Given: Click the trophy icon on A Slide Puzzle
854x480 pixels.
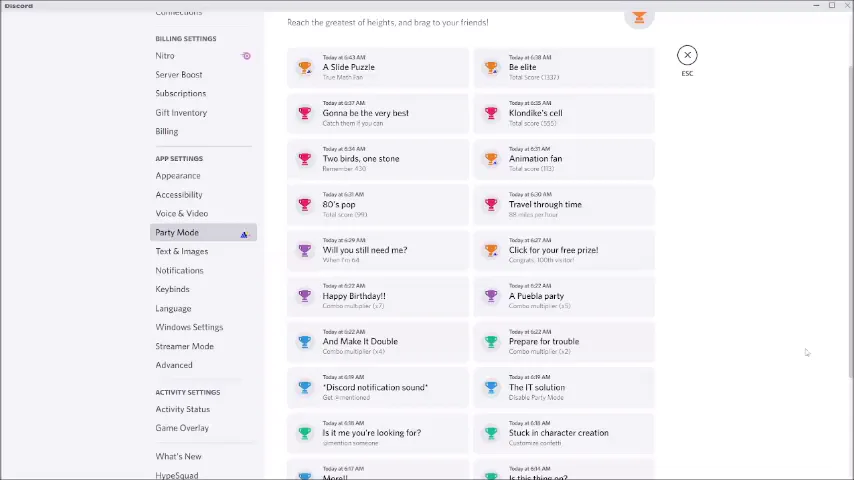Looking at the screenshot, I should [304, 67].
